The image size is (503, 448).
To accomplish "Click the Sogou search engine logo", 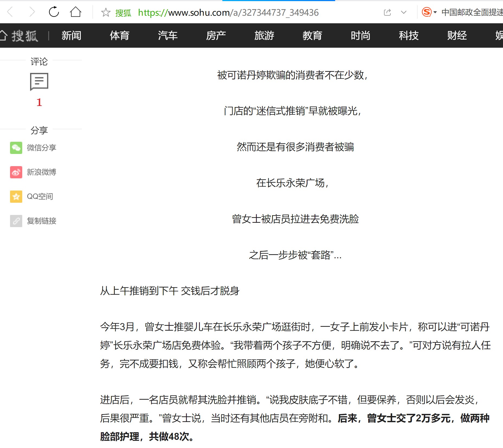I will coord(427,12).
